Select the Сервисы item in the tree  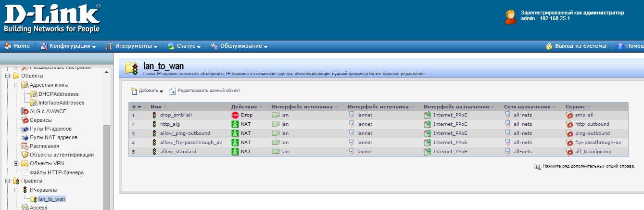click(x=40, y=120)
